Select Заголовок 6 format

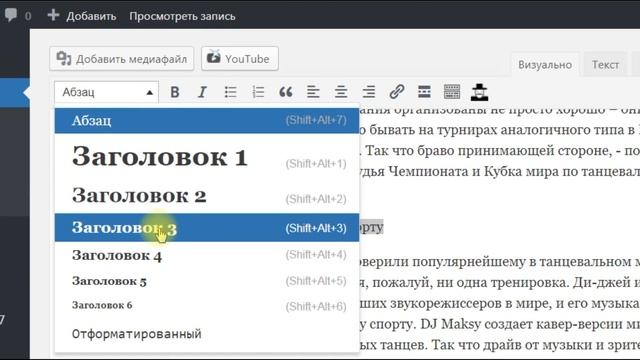coord(207,305)
